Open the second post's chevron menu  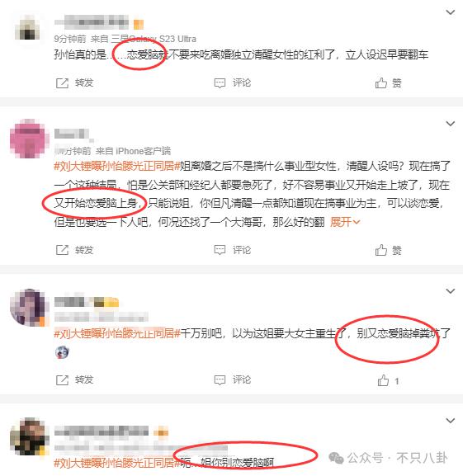coord(451,124)
